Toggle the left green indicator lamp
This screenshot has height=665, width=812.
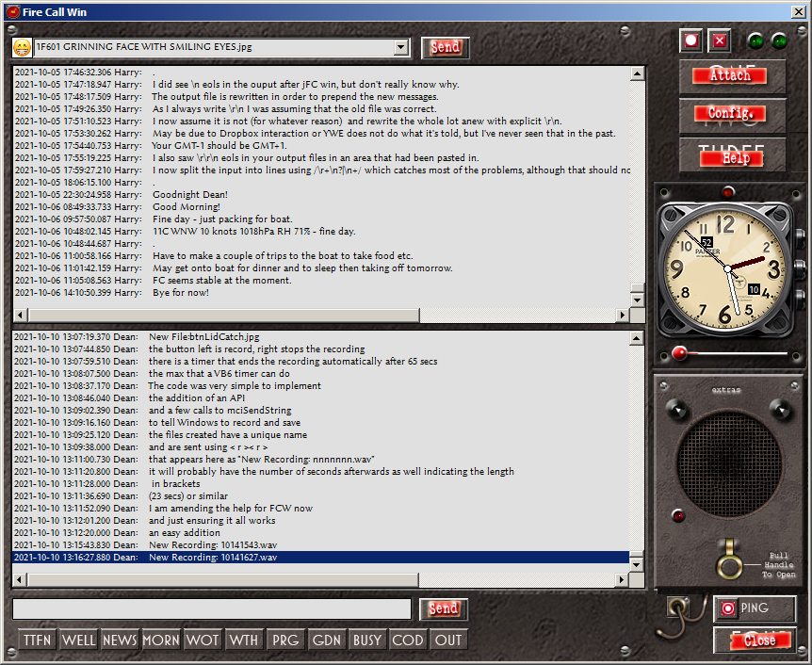[x=754, y=41]
